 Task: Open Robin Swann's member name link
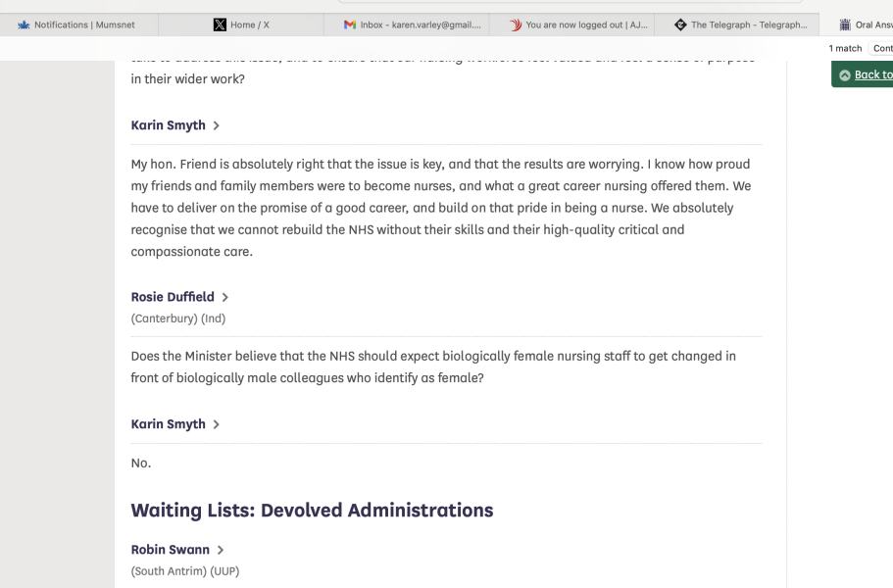point(170,550)
